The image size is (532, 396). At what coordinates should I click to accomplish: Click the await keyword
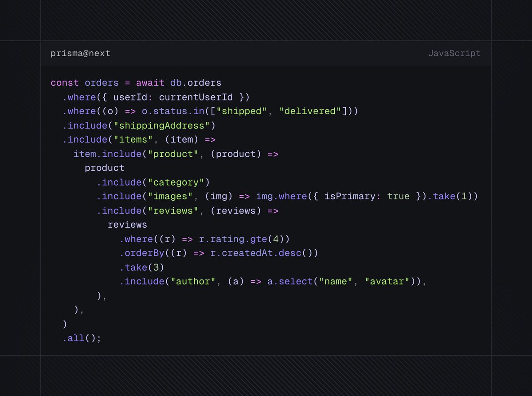click(x=150, y=83)
